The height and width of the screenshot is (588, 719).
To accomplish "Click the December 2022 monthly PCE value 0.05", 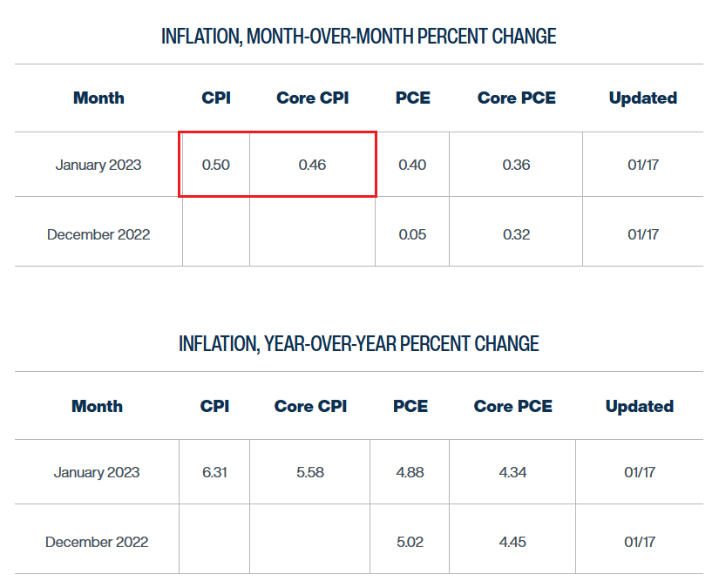I will [411, 234].
